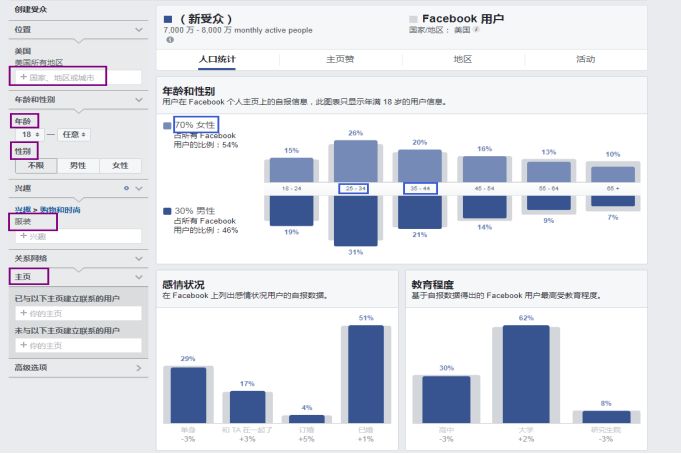Click the dark blue 男性 legend swatch
The height and width of the screenshot is (454, 681).
coord(167,211)
